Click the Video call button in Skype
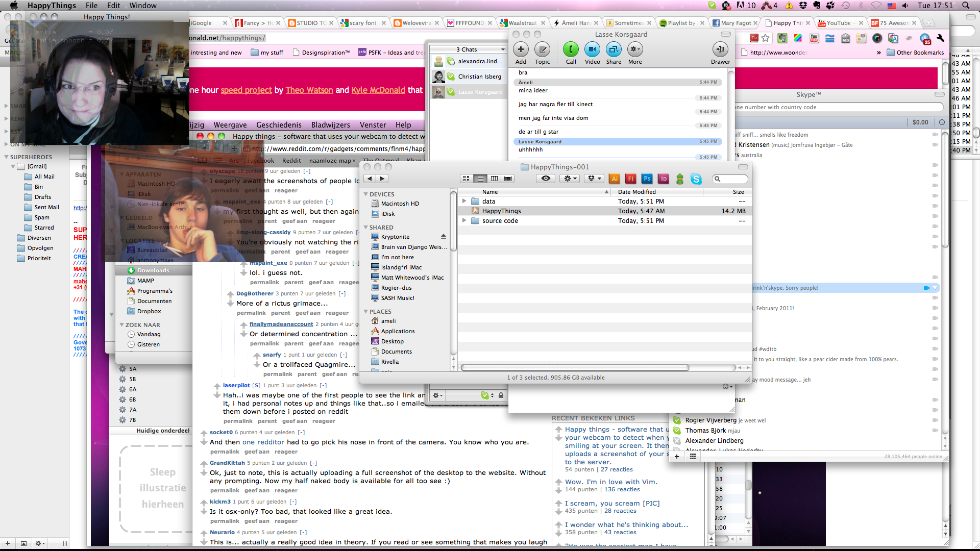980x551 pixels. [592, 50]
